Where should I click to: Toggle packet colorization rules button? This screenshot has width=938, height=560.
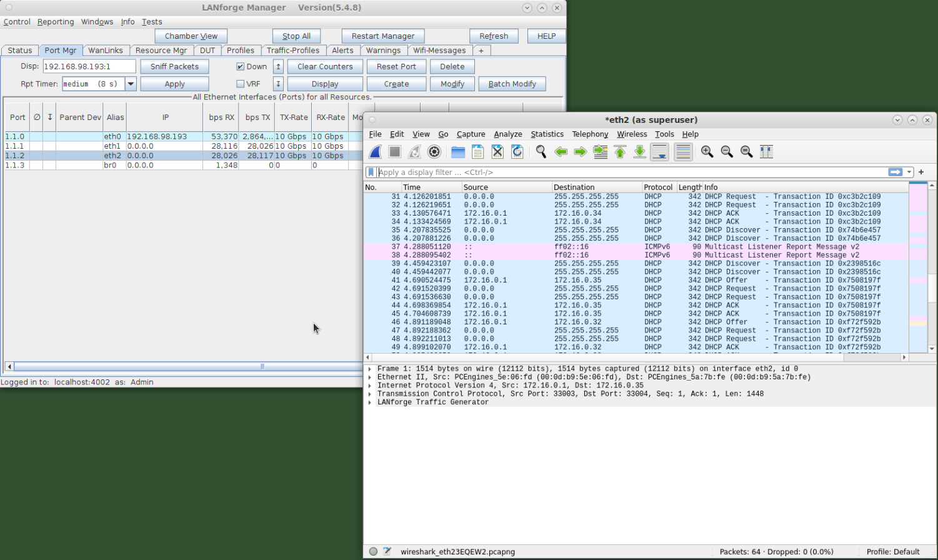point(683,152)
